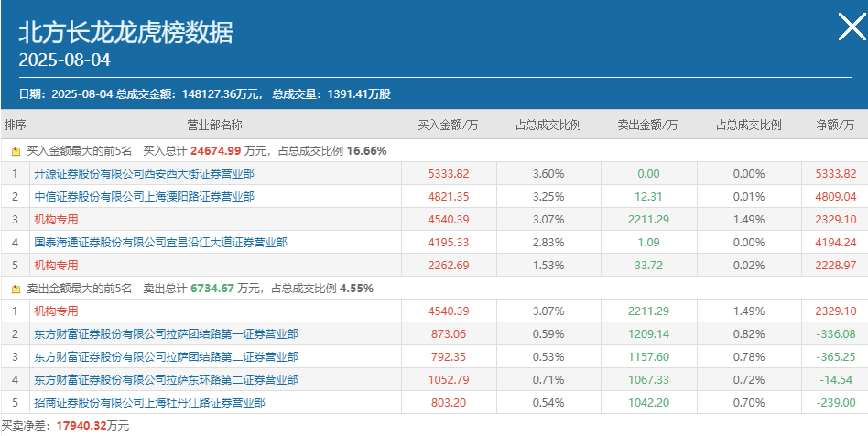The width and height of the screenshot is (868, 436).
Task: Click the 净额/万 column header
Action: coord(835,125)
